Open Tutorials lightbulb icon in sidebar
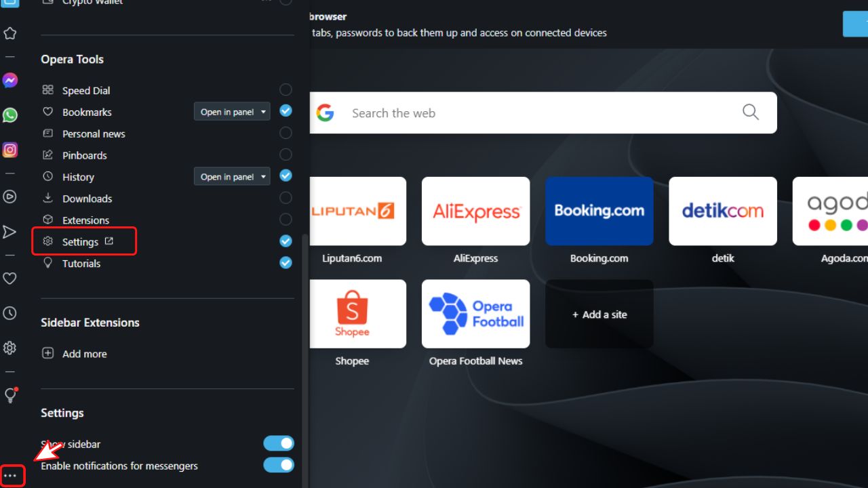Image resolution: width=868 pixels, height=488 pixels. [x=10, y=395]
